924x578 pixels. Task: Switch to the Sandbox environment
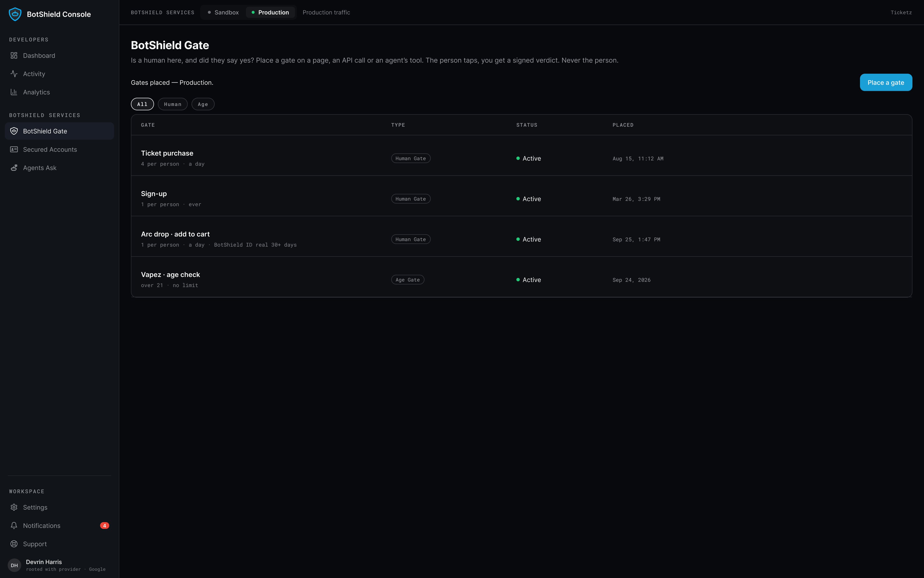tap(223, 12)
